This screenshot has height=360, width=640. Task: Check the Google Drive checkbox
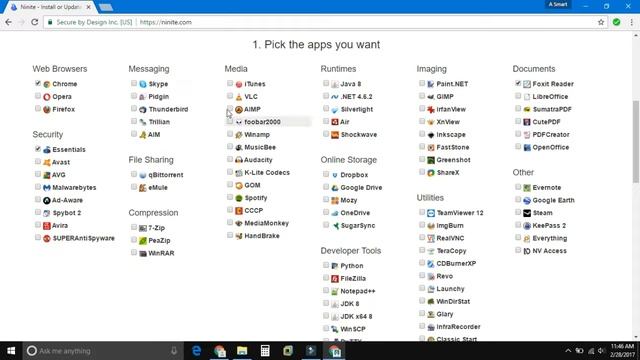point(326,187)
